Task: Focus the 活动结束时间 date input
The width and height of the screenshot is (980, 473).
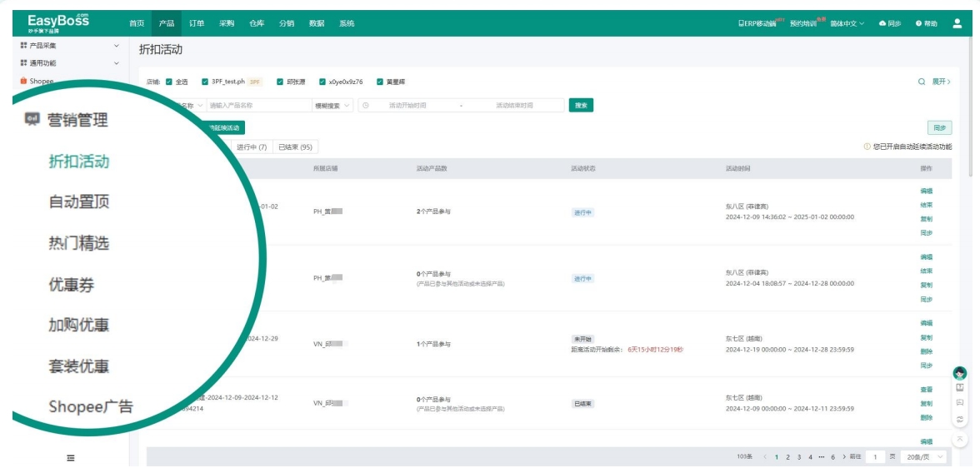Action: [514, 106]
